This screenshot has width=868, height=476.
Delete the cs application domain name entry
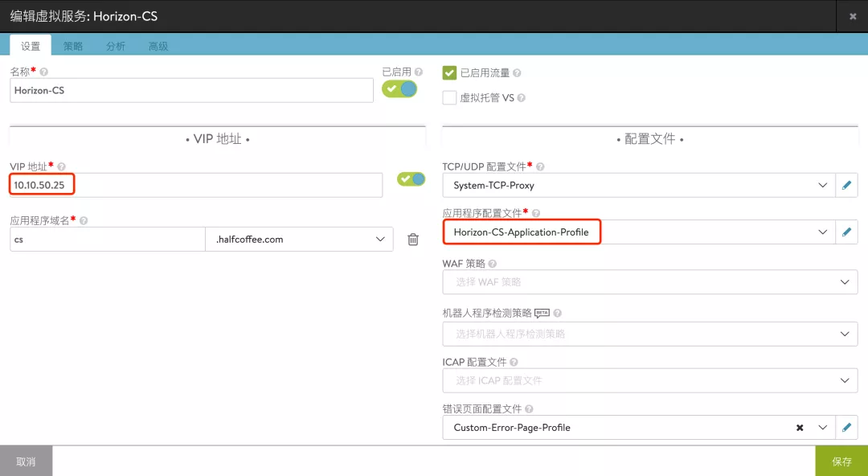coord(413,240)
